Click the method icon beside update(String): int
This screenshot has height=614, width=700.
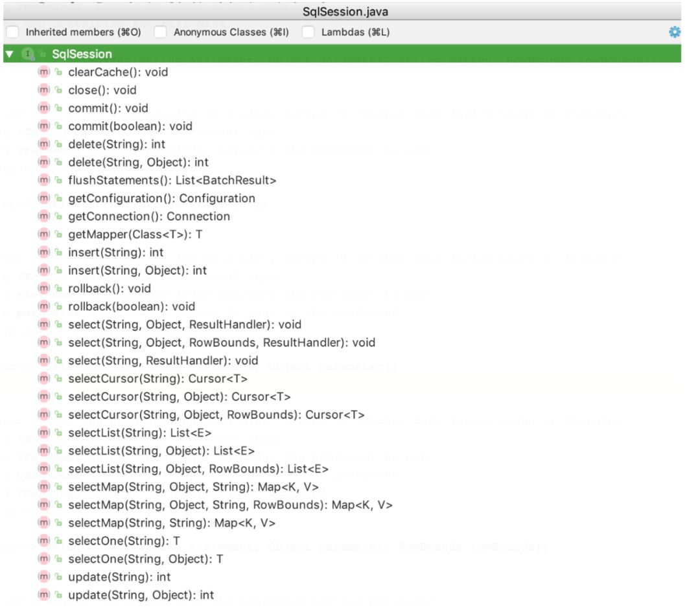pyautogui.click(x=44, y=576)
